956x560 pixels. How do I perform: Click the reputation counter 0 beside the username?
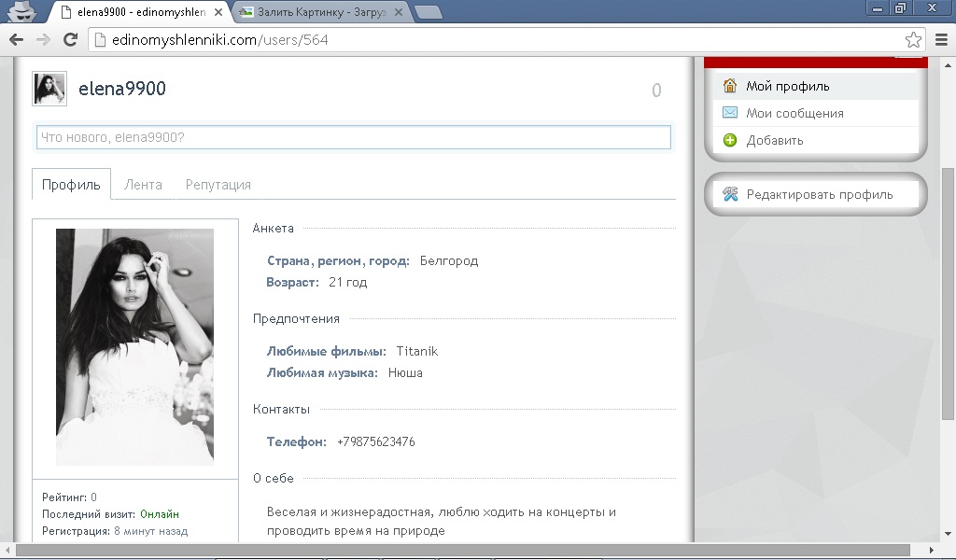click(x=656, y=91)
